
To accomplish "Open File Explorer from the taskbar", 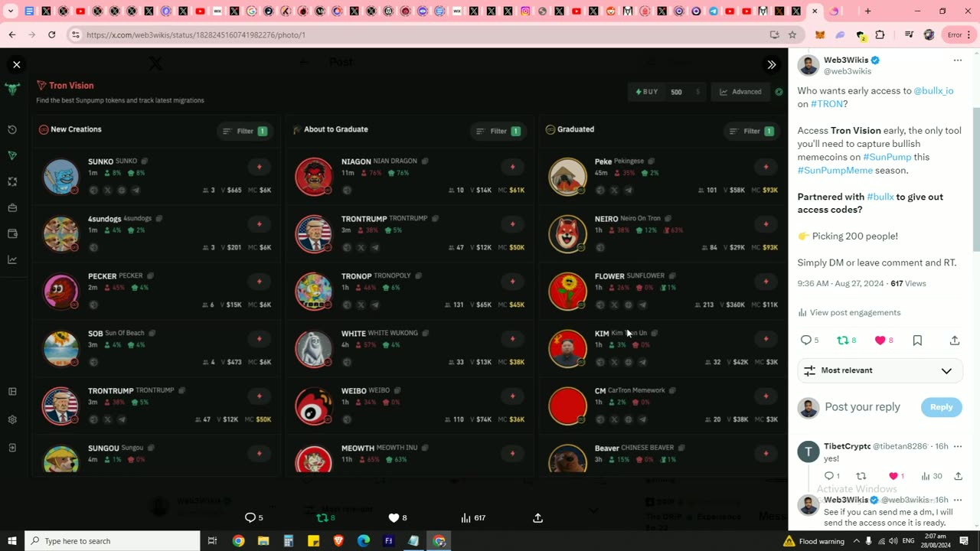I will point(263,541).
